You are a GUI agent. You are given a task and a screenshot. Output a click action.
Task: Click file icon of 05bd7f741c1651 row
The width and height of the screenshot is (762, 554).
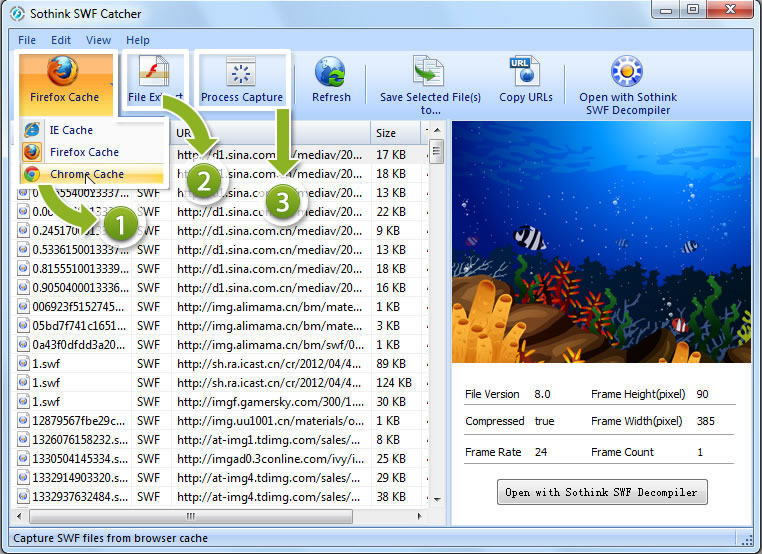(x=23, y=325)
